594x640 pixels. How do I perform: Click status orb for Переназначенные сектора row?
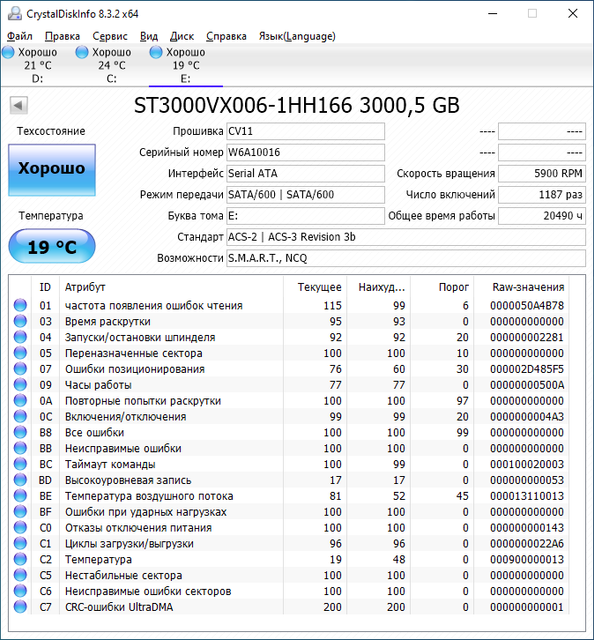(20, 353)
